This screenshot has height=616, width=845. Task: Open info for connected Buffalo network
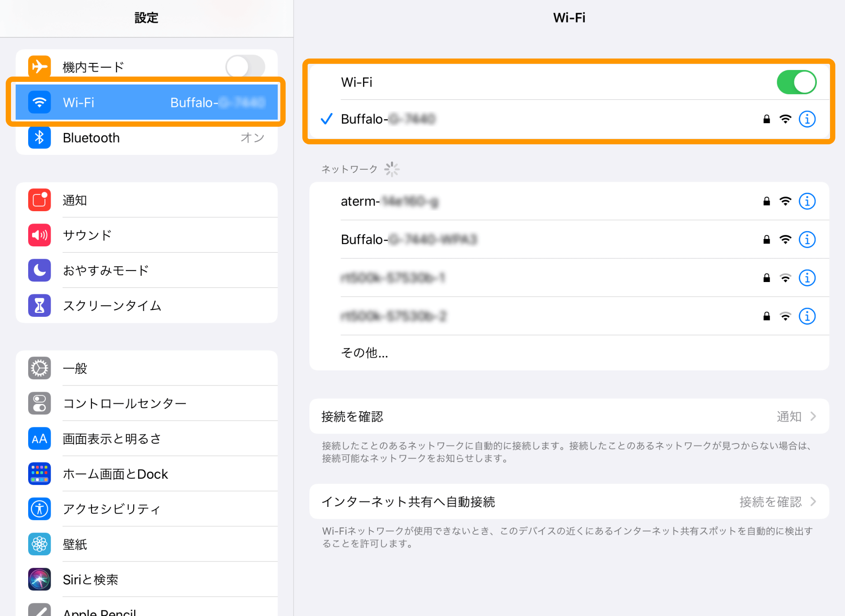tap(807, 119)
